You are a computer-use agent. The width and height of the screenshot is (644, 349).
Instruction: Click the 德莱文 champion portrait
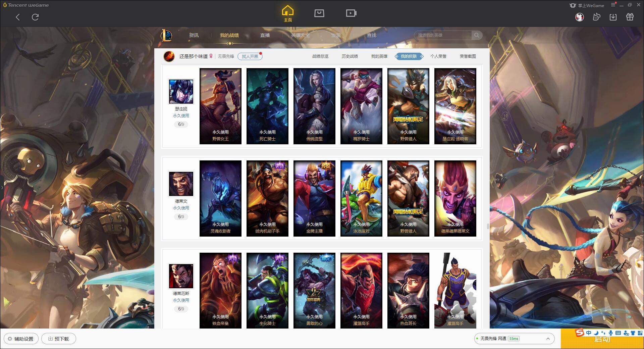pos(181,184)
